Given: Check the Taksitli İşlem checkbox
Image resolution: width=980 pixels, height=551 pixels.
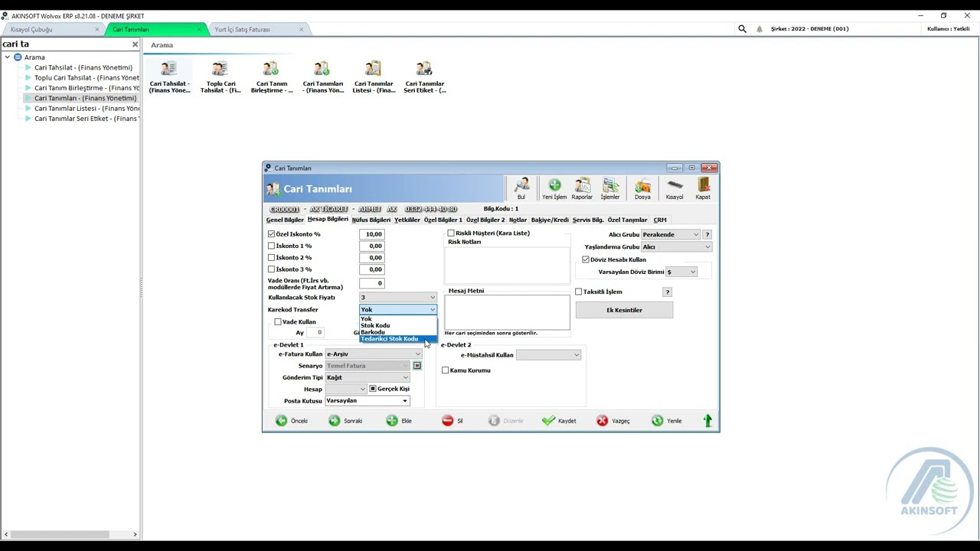Looking at the screenshot, I should coord(579,292).
